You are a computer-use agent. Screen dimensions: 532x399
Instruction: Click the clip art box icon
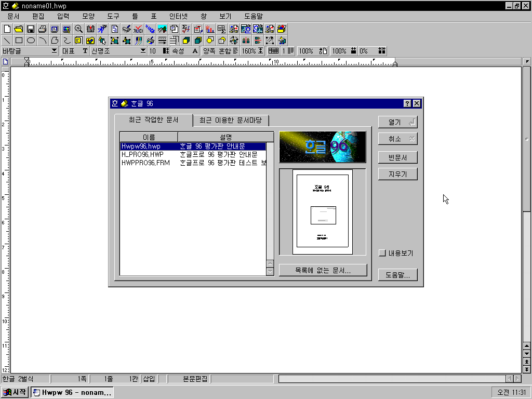tap(282, 29)
